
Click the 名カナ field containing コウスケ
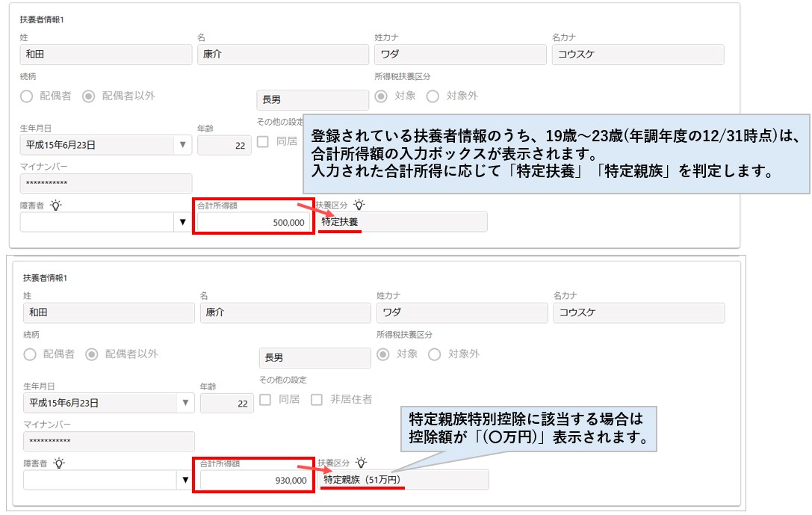[639, 54]
